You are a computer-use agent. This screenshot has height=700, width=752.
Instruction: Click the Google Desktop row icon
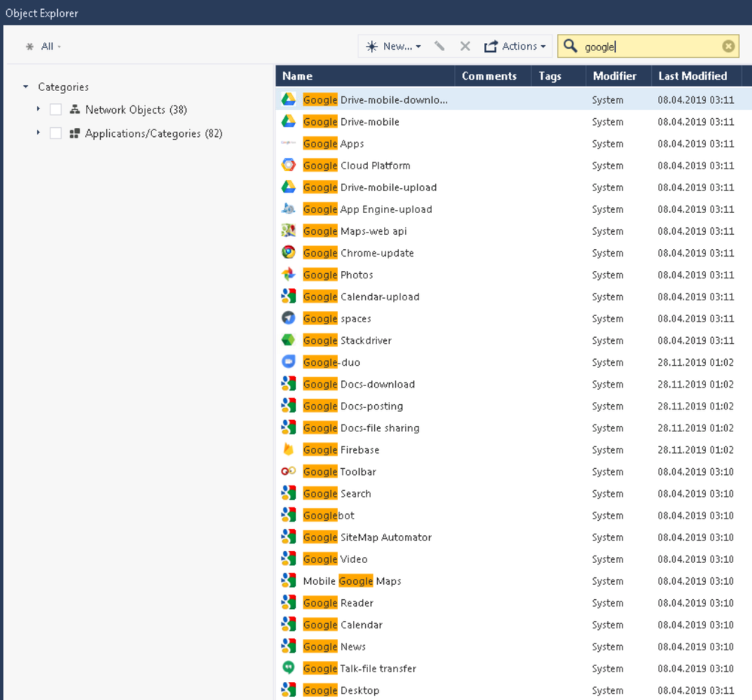point(288,690)
